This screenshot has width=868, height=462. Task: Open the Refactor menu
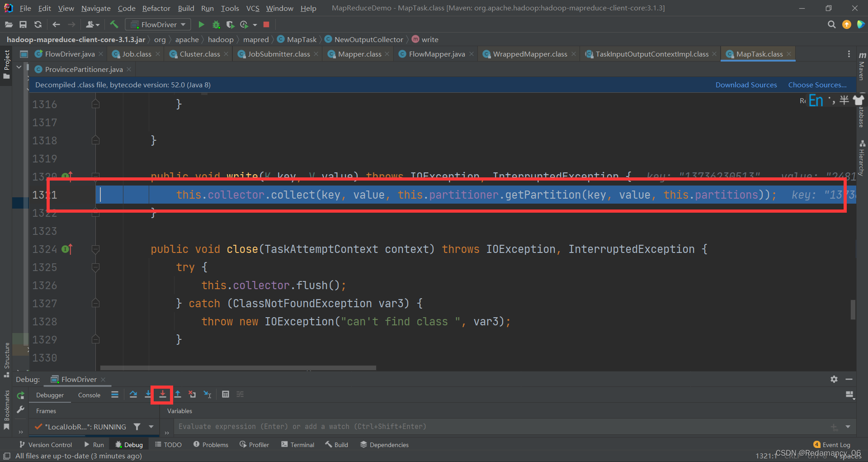pos(156,8)
